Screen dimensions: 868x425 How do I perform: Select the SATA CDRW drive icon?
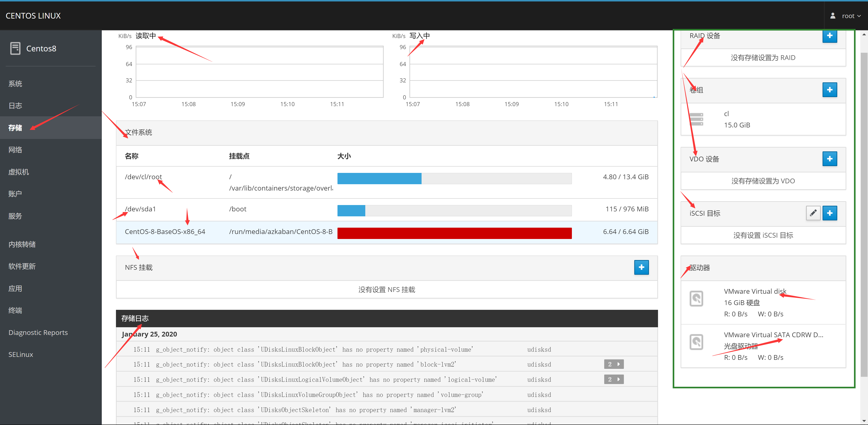click(696, 342)
